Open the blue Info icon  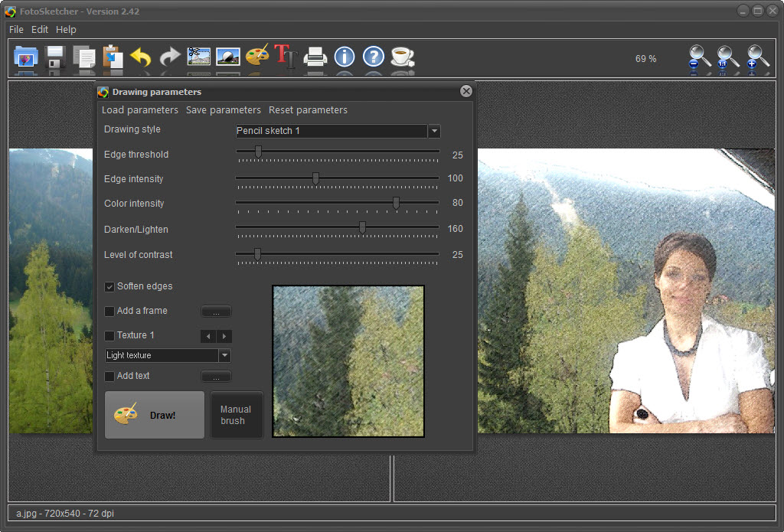(345, 57)
